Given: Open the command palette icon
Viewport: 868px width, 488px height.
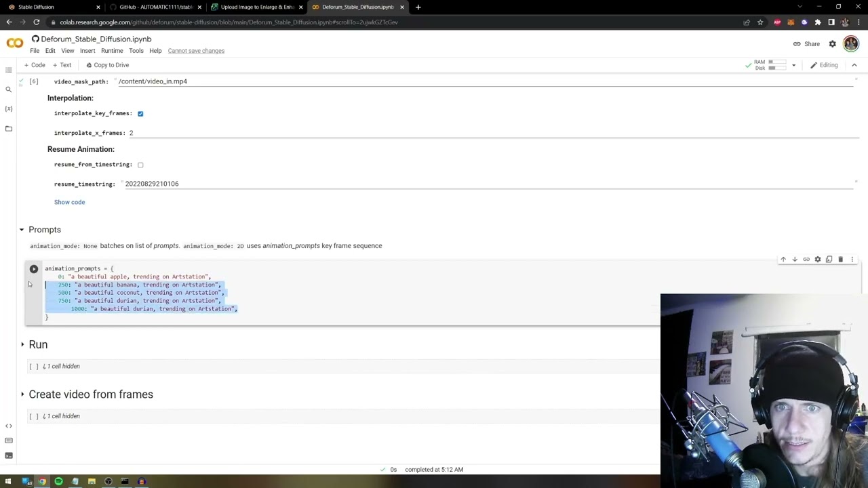Looking at the screenshot, I should tap(9, 441).
